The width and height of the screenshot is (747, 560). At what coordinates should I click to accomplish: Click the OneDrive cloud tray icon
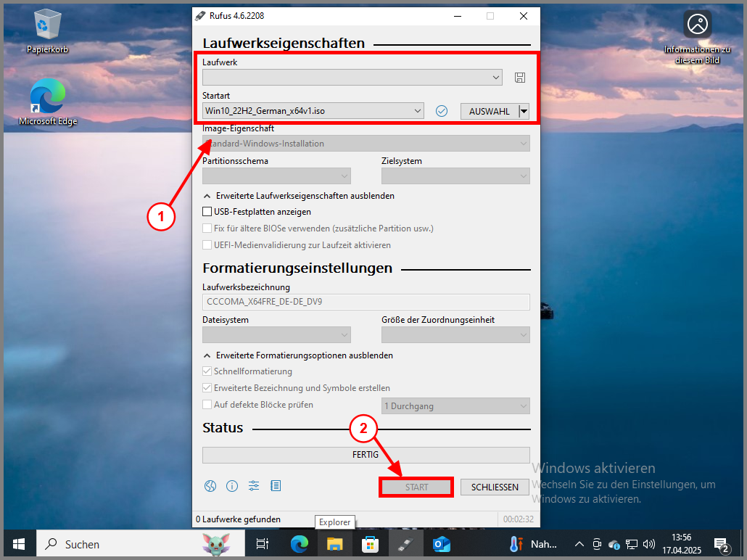(x=614, y=544)
